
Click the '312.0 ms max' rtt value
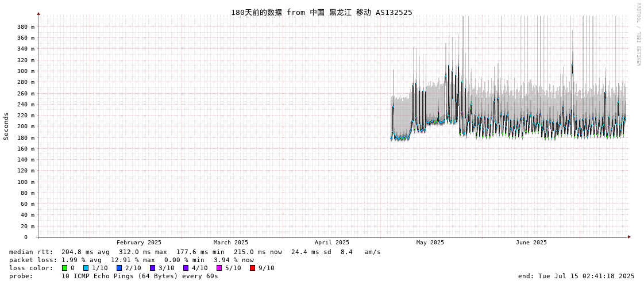143,252
